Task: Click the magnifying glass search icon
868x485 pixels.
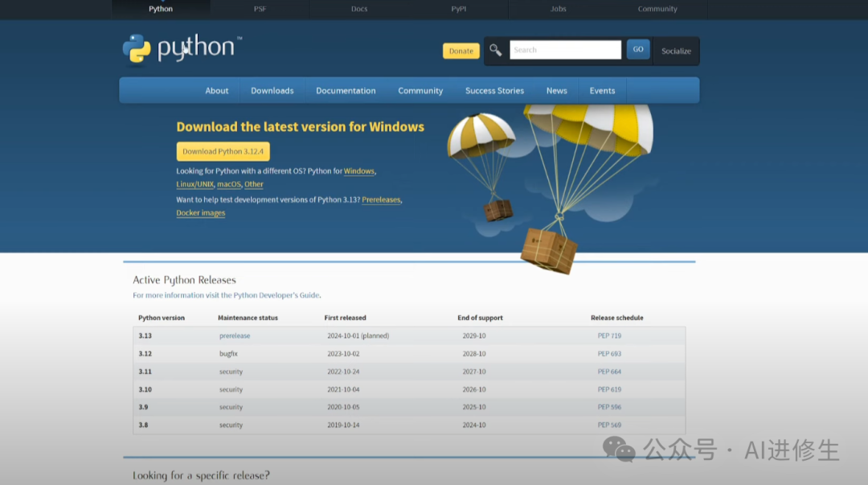Action: pos(496,50)
